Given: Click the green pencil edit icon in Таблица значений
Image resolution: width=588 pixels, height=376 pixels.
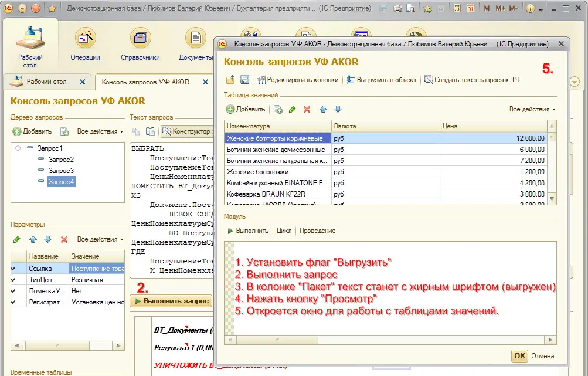Looking at the screenshot, I should tap(293, 109).
